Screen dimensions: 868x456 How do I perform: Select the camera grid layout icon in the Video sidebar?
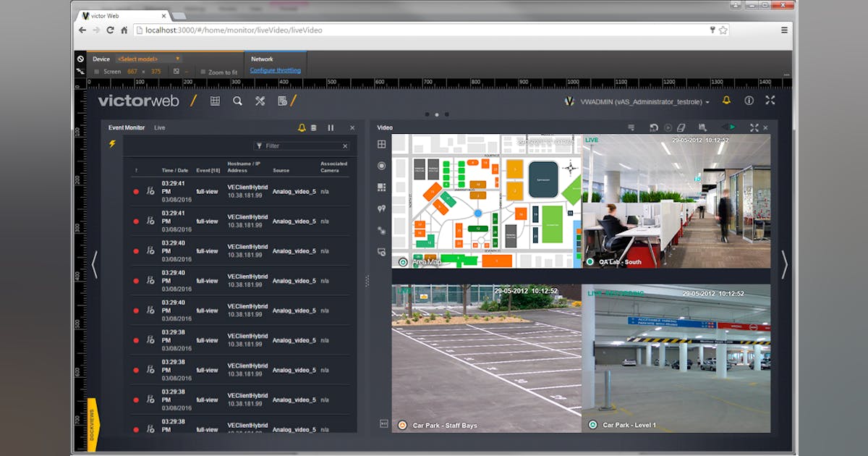coord(381,187)
